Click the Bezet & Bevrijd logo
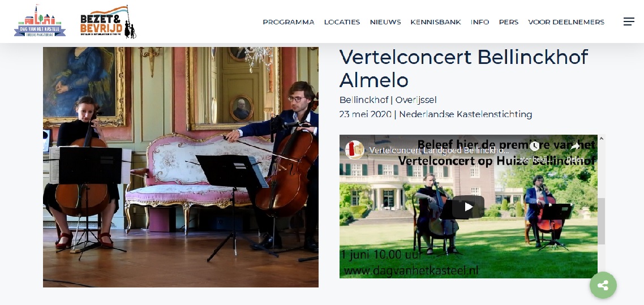This screenshot has height=305, width=644. (x=108, y=22)
